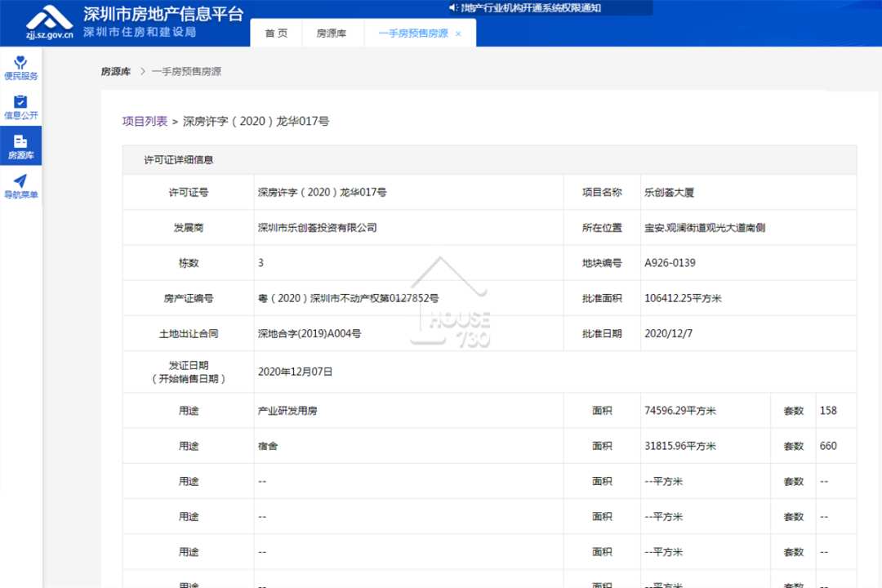
Task: Click issue date 2020年12月07日
Action: coord(295,372)
